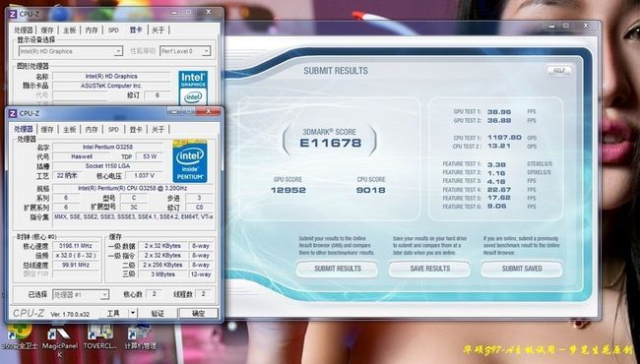
Task: Switch to 内存 tab in front CPU-Z
Action: pyautogui.click(x=92, y=129)
